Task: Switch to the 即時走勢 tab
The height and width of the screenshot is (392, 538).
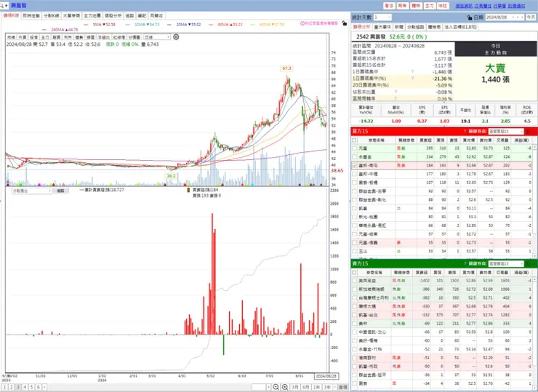Action: [31, 16]
